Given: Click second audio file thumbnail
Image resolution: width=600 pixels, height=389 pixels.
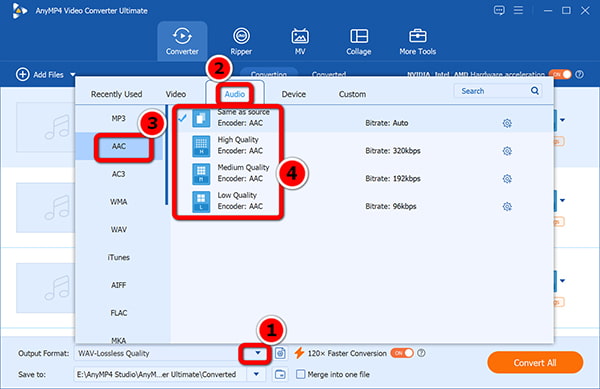Looking at the screenshot, I should point(45,208).
